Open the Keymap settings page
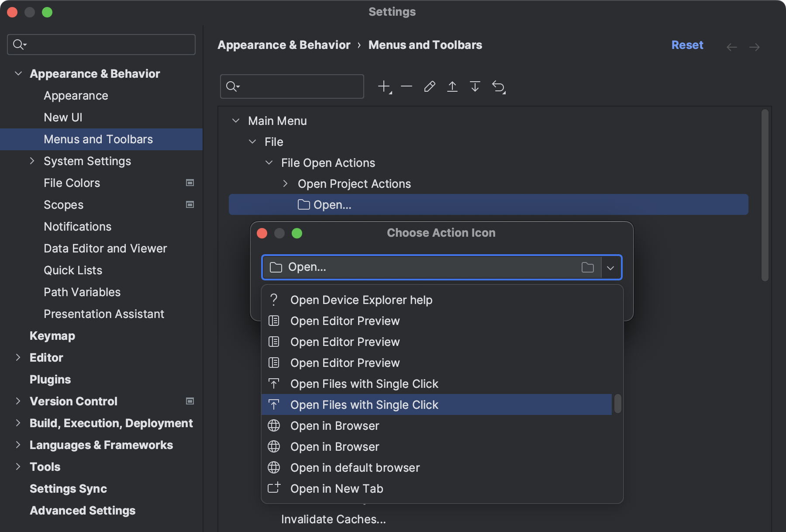 [52, 335]
